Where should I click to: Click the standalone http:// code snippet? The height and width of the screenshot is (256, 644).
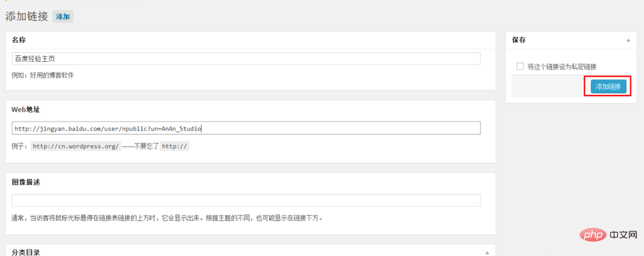pos(174,146)
